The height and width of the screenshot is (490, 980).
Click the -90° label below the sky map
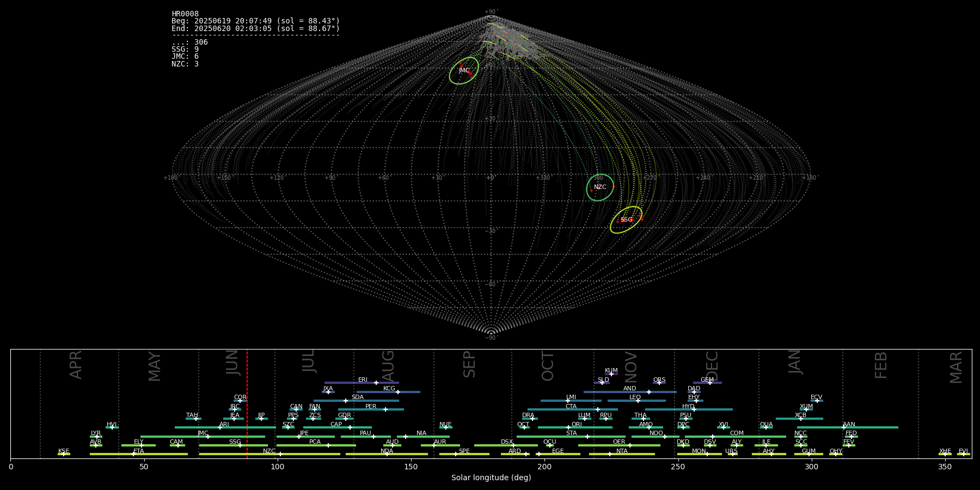(491, 338)
